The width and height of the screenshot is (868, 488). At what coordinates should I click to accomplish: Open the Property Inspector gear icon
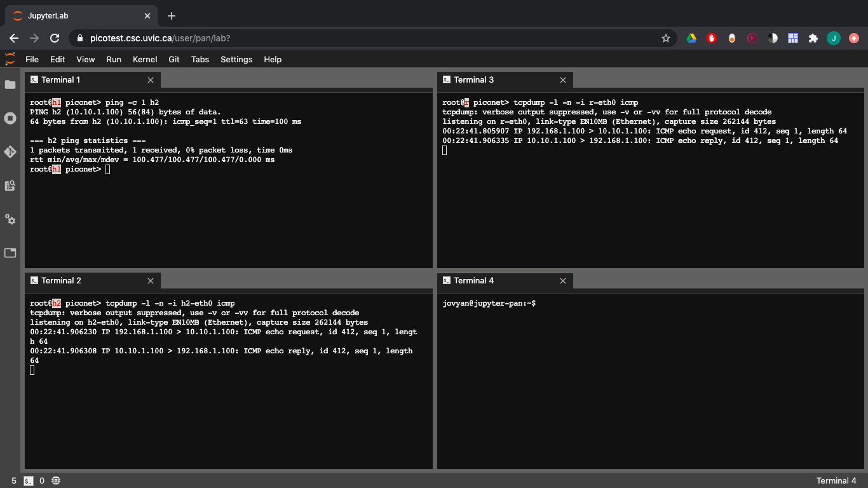pyautogui.click(x=10, y=219)
